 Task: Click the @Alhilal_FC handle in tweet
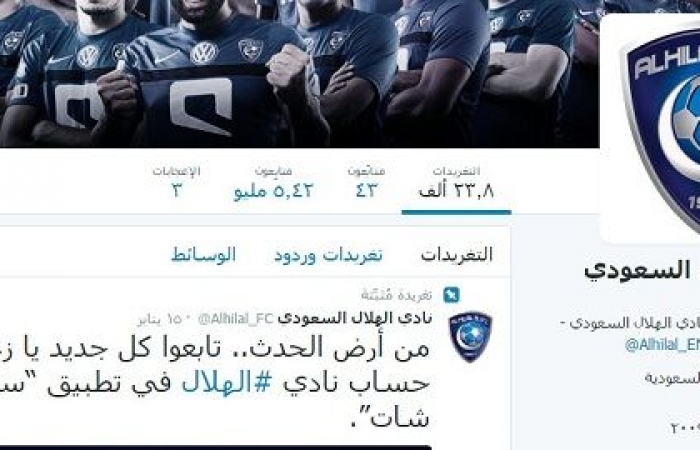coord(235,319)
